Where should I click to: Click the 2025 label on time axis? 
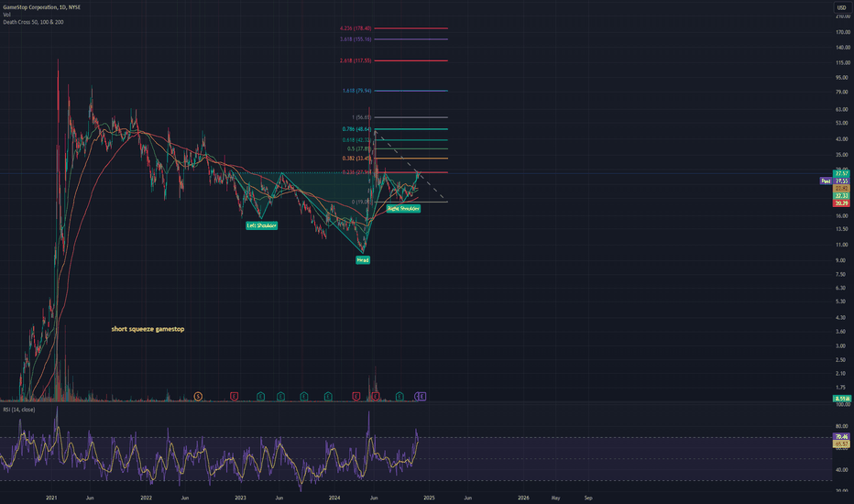click(x=429, y=498)
